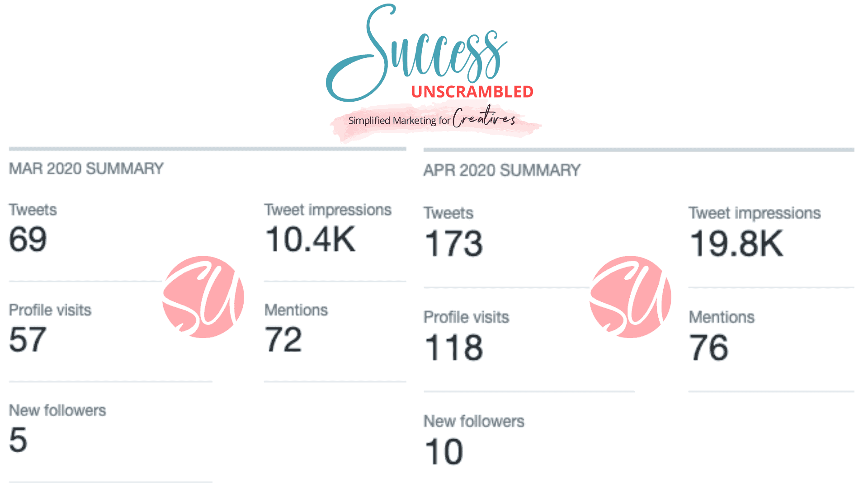
Task: Open the April Tweets count of 173
Action: (454, 244)
